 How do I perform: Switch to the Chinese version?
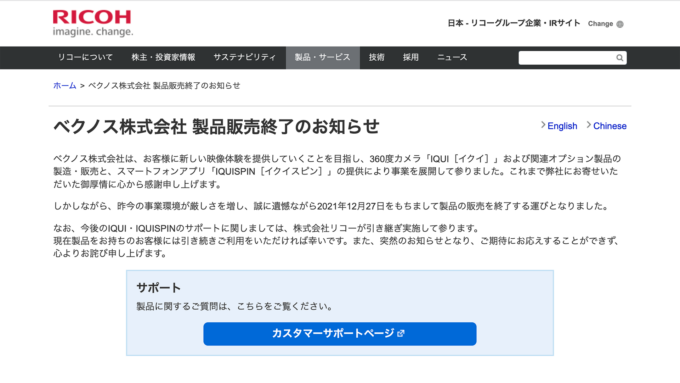610,126
